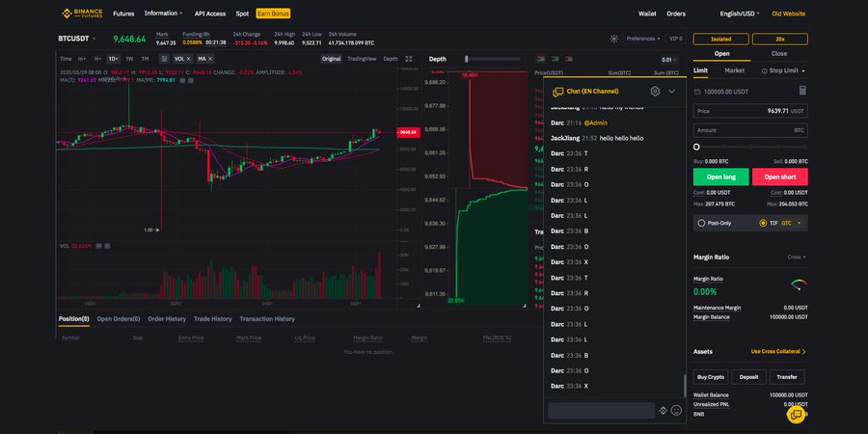The height and width of the screenshot is (434, 868).
Task: Go to Spot trading
Action: [242, 14]
